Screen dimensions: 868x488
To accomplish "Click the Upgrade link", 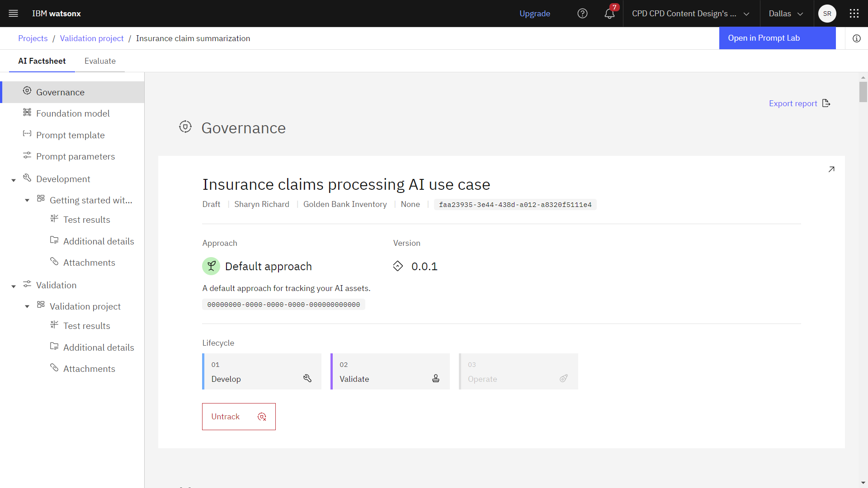I will point(534,14).
